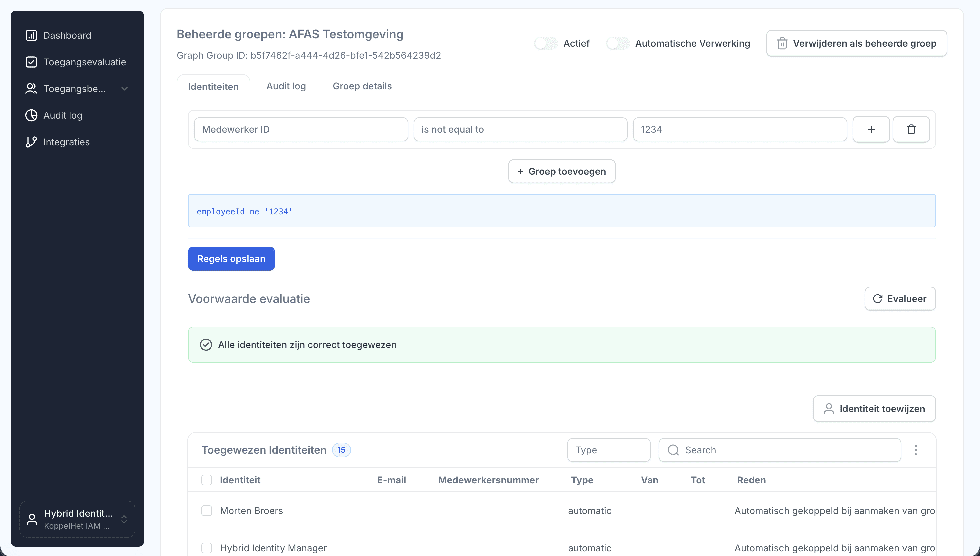
Task: Click the Audit log pie icon in sidebar
Action: pos(31,115)
